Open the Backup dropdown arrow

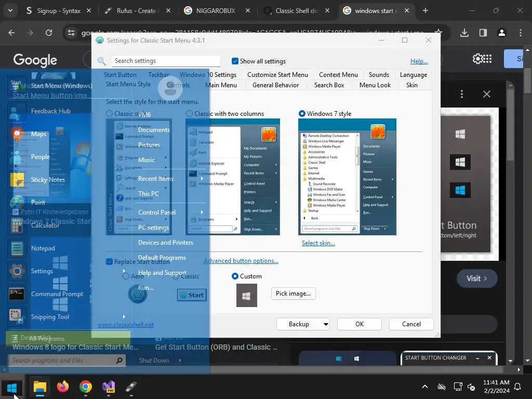click(x=326, y=324)
